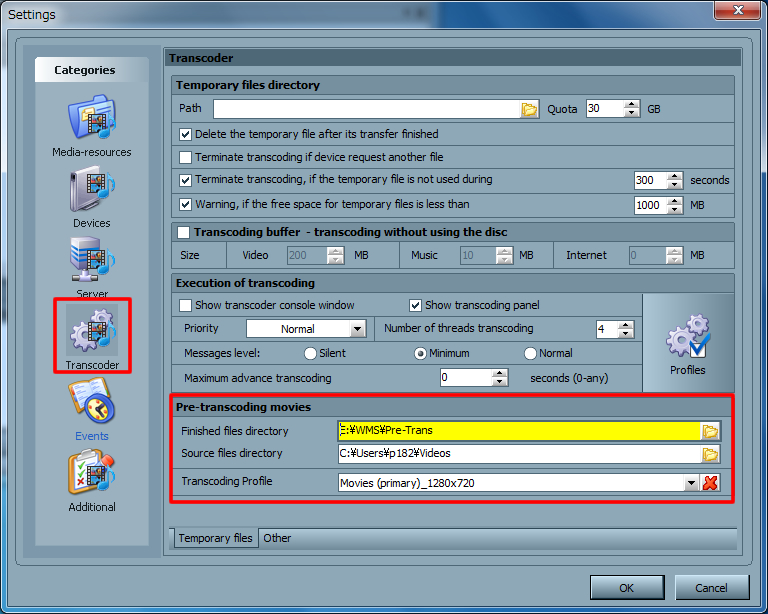Select the Silent messages level
Viewport: 768px width, 614px height.
[310, 353]
